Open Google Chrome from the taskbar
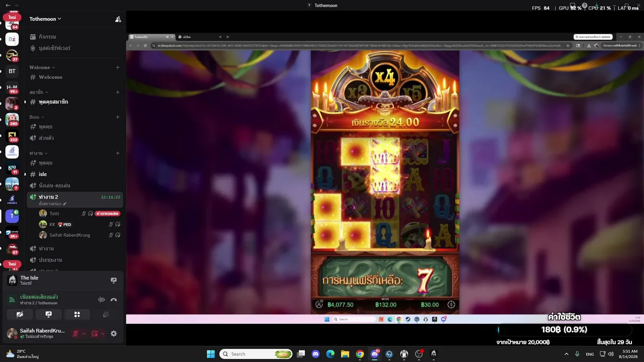This screenshot has width=644, height=362. pos(360,354)
